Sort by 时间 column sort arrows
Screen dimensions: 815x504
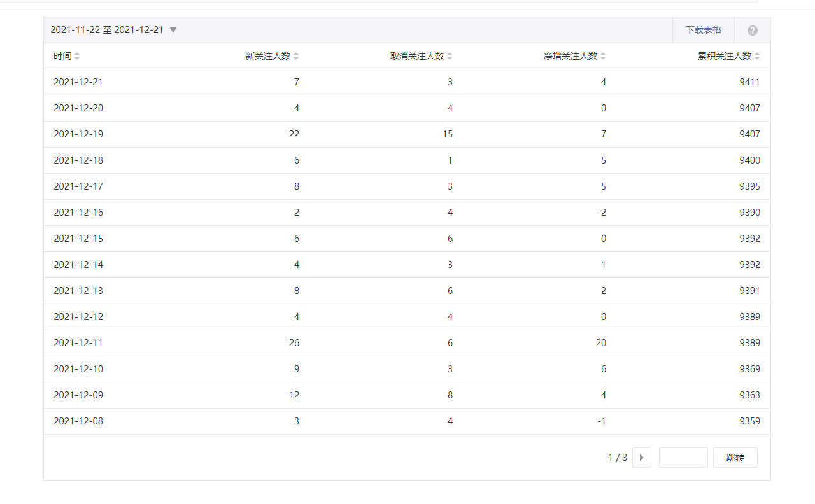[x=77, y=56]
